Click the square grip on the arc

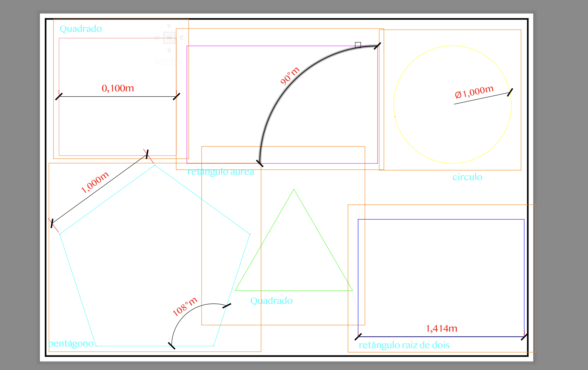click(358, 45)
